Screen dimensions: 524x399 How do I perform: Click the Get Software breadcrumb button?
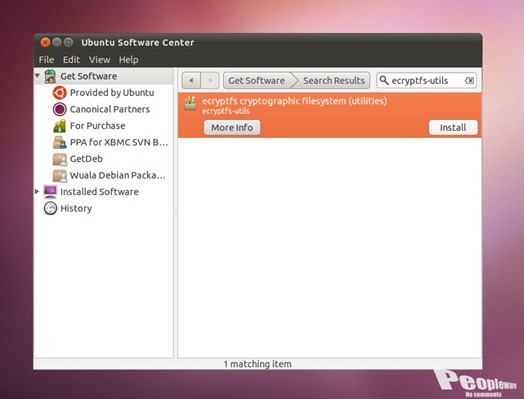point(257,81)
